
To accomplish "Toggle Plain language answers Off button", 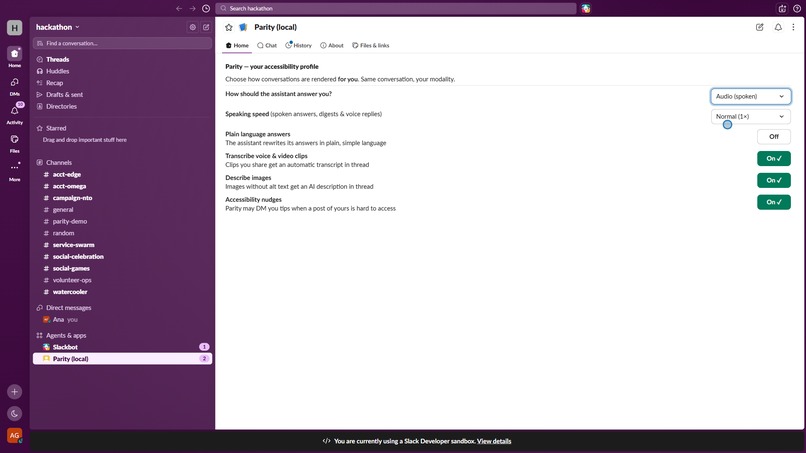I will point(774,137).
